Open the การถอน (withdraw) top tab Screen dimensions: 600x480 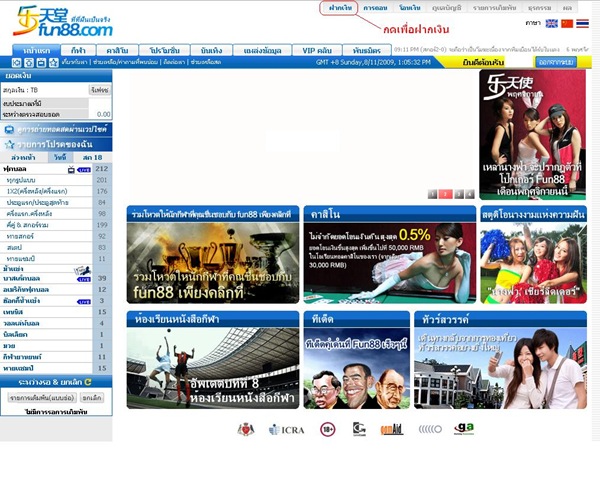pyautogui.click(x=375, y=8)
